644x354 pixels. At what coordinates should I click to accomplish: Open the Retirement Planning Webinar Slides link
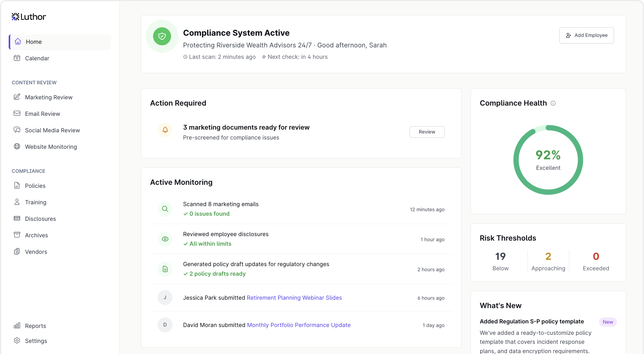[294, 298]
